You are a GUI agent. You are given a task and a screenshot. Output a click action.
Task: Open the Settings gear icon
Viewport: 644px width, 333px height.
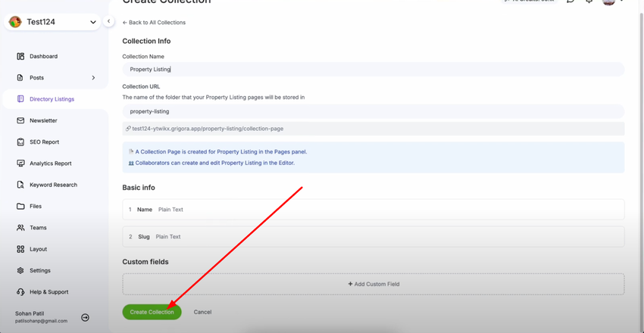pos(20,271)
